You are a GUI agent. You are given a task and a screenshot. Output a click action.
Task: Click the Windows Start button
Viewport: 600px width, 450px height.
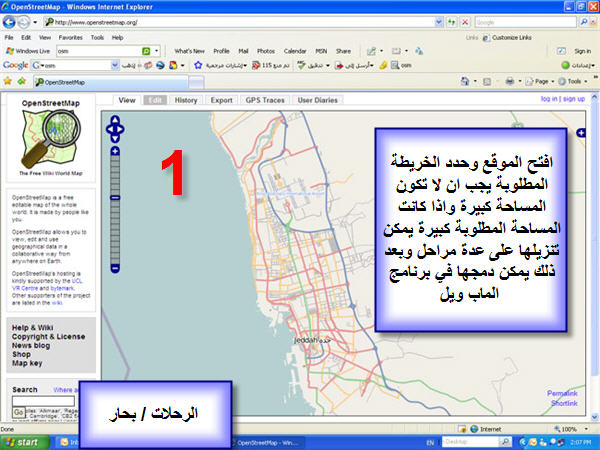click(x=25, y=442)
